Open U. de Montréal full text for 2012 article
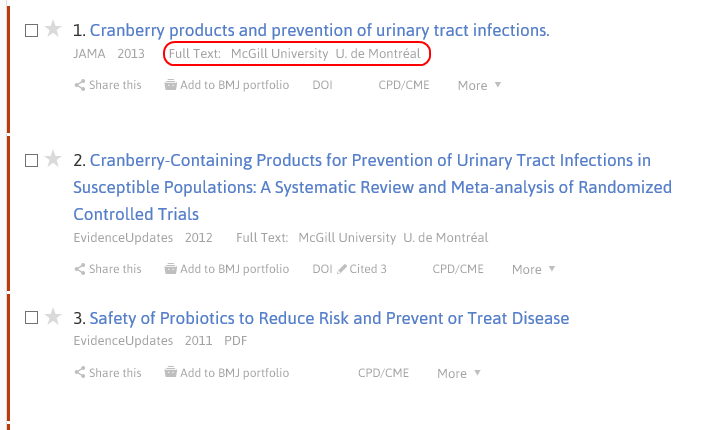This screenshot has width=712, height=430. 445,238
